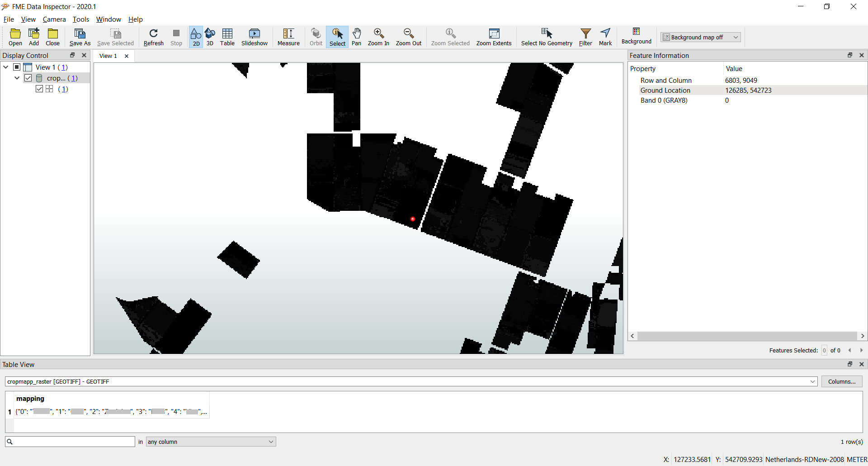
Task: Select the Row and Column property
Action: coord(747,80)
